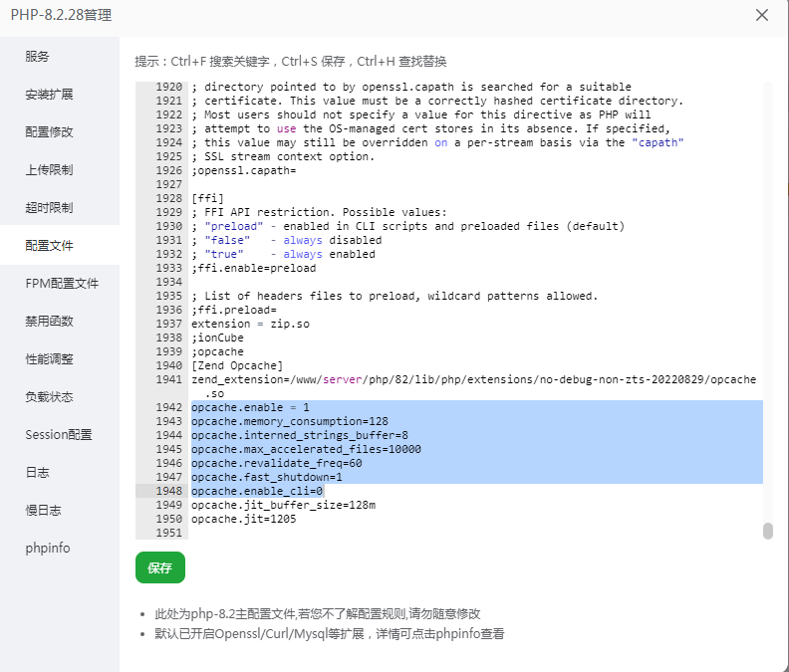Click the green 保存 button
Image resolution: width=789 pixels, height=672 pixels.
tap(159, 567)
